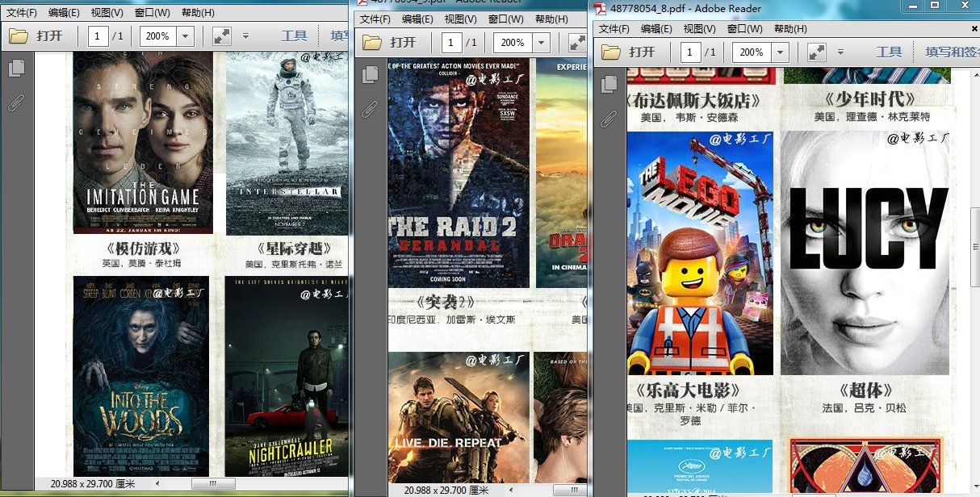980x497 pixels.
Task: Click the Nightcrawler poster
Action: [287, 376]
